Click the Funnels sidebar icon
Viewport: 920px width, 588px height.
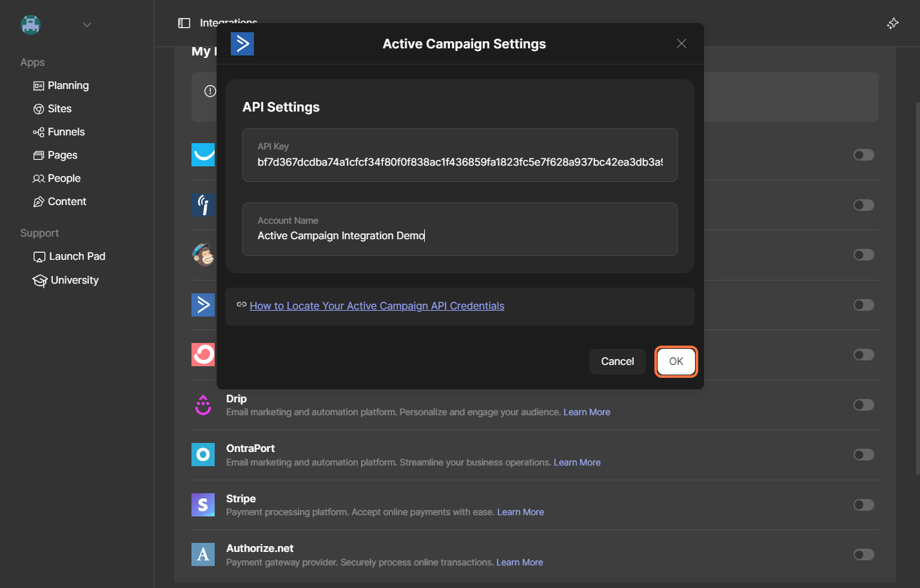pos(39,132)
